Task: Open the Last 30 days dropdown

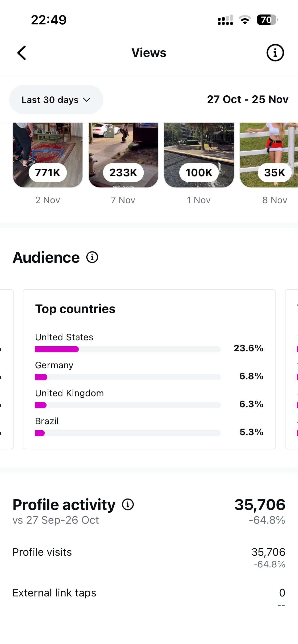Action: (56, 100)
